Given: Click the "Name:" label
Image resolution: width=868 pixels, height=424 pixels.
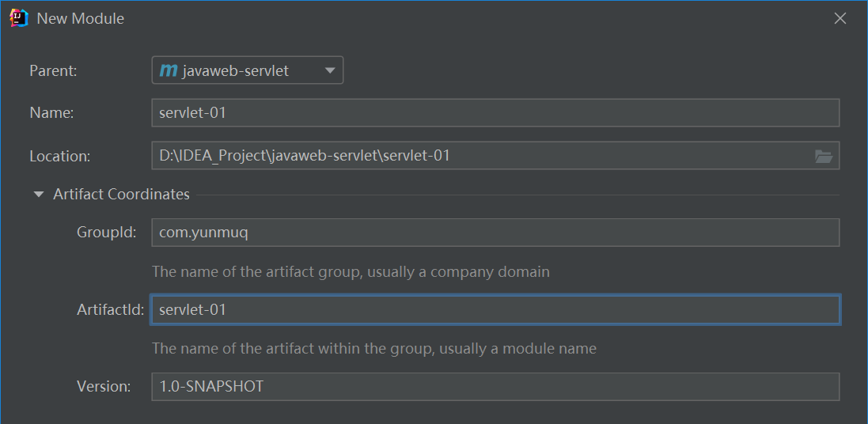Looking at the screenshot, I should pyautogui.click(x=51, y=113).
